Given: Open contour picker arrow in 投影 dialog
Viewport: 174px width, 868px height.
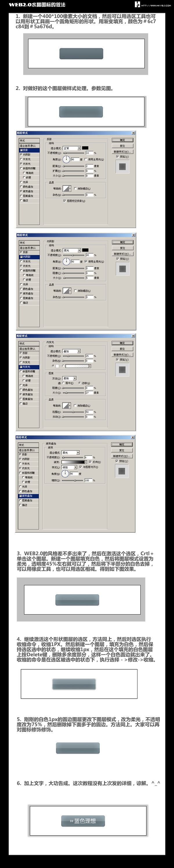Looking at the screenshot, I should (x=70, y=188).
